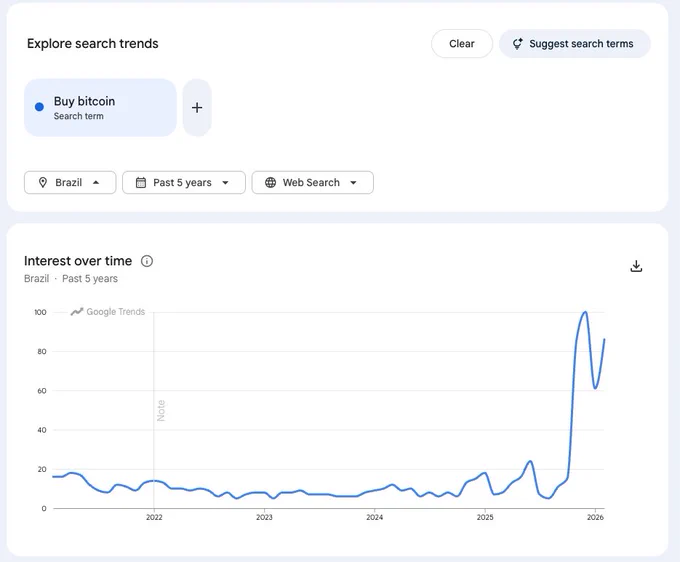The image size is (680, 562).
Task: Click the peak at 100 on the graph
Action: click(x=585, y=312)
